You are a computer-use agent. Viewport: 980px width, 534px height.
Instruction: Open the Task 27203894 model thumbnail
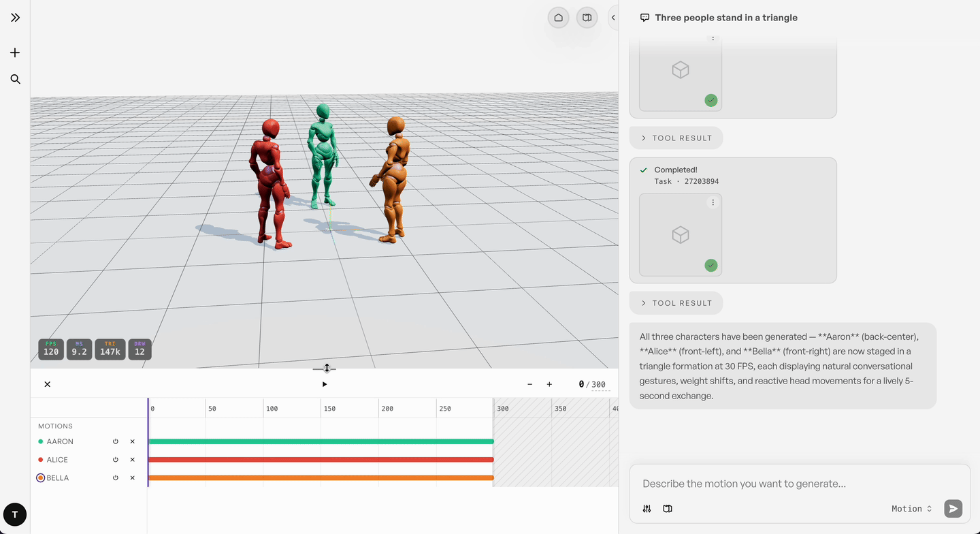click(681, 235)
